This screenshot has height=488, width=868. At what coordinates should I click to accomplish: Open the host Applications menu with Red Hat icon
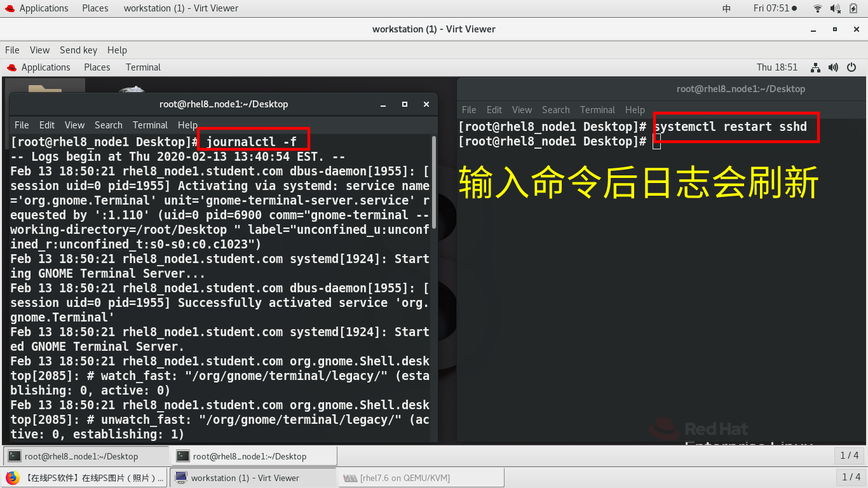tap(37, 8)
